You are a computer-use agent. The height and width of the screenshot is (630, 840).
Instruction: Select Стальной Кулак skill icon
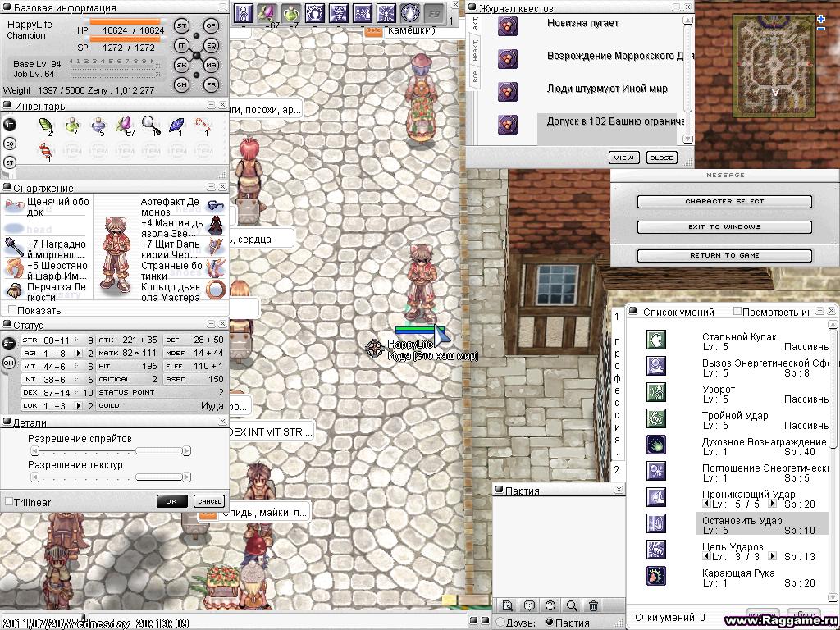point(655,340)
